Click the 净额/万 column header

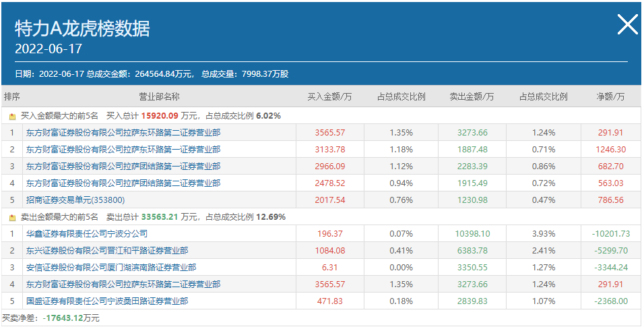click(x=610, y=96)
